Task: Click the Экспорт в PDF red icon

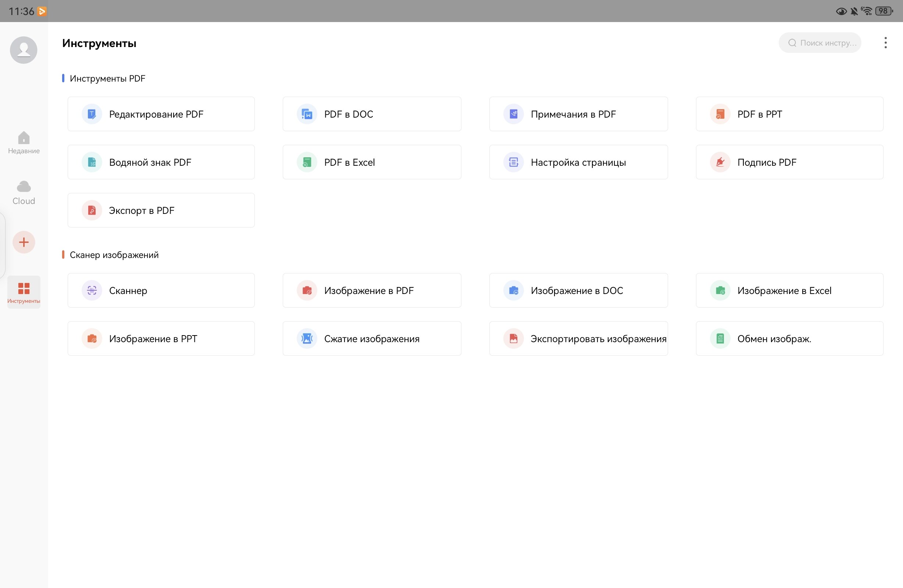Action: coord(92,211)
